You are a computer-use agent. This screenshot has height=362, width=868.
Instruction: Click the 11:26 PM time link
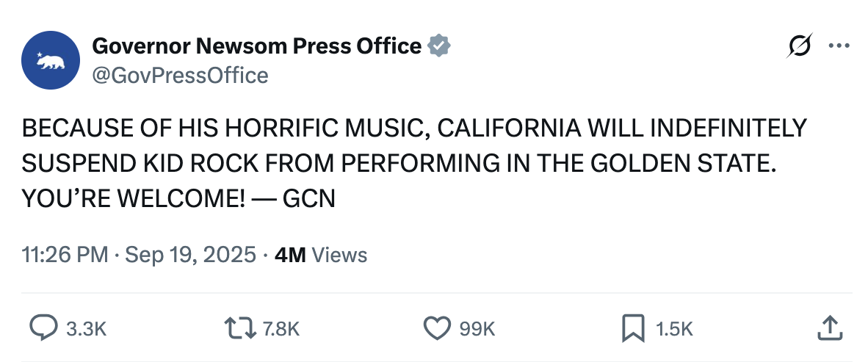pos(65,256)
